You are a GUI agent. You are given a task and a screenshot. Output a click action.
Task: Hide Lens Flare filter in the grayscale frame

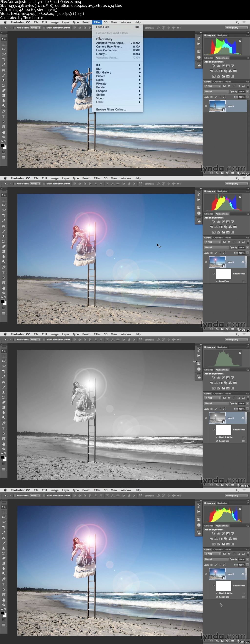(217, 441)
